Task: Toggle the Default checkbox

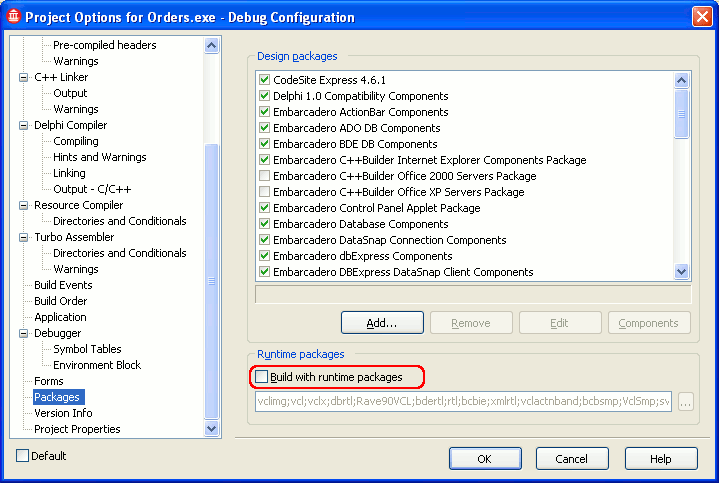Action: (x=23, y=456)
